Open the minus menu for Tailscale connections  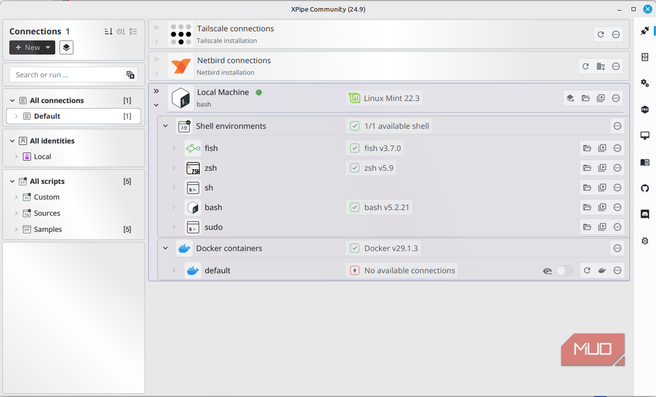click(x=616, y=34)
